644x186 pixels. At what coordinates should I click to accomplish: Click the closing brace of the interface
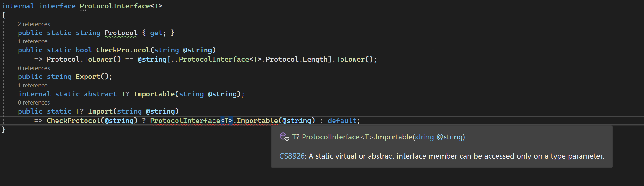coord(3,130)
